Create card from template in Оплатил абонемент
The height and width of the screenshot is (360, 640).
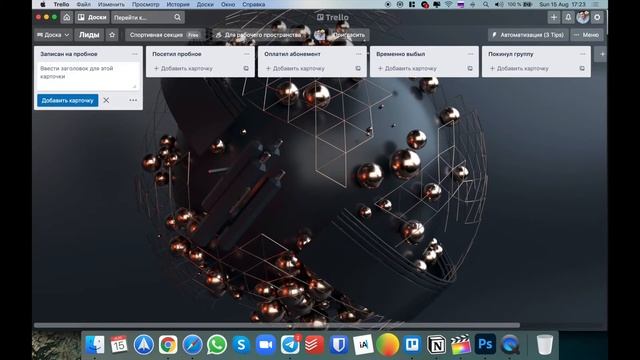point(358,69)
